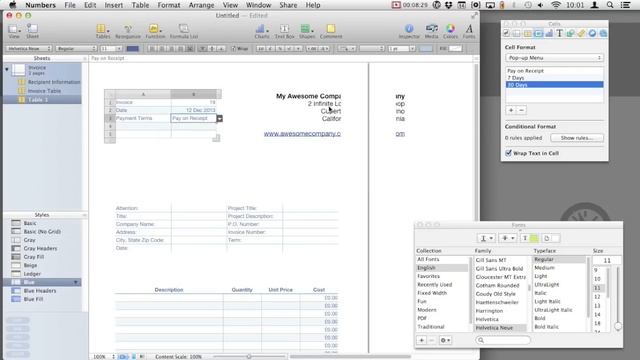Choose size 12 in Fonts size list

598,297
